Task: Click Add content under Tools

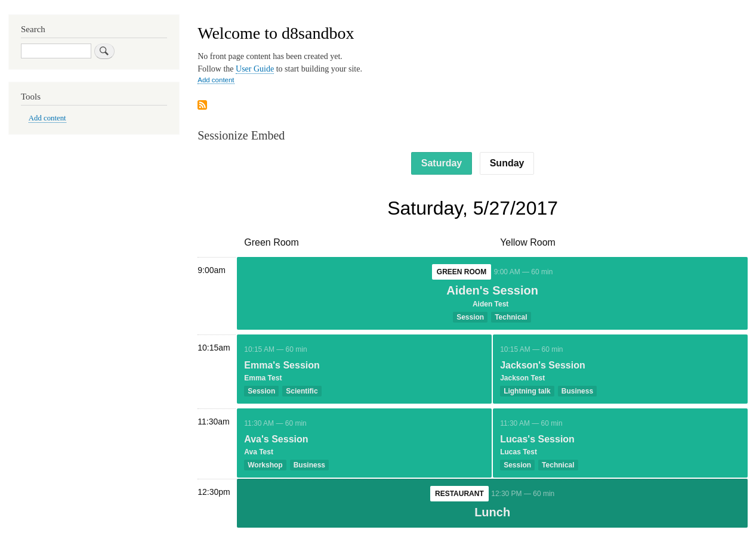Action: pyautogui.click(x=47, y=117)
